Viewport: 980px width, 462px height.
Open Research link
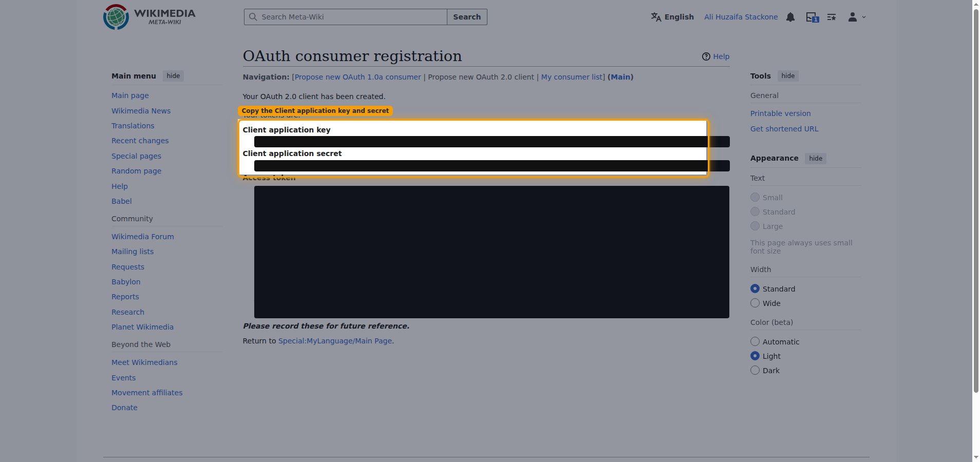coord(128,312)
